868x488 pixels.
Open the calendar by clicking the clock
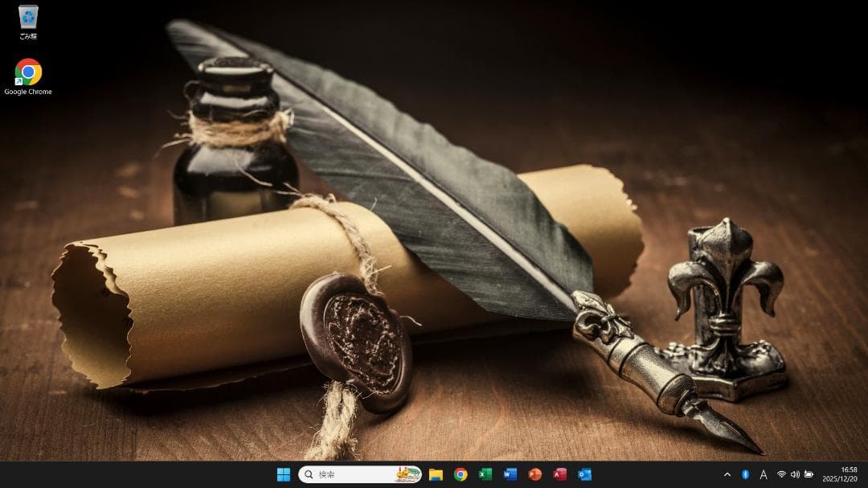(x=839, y=474)
